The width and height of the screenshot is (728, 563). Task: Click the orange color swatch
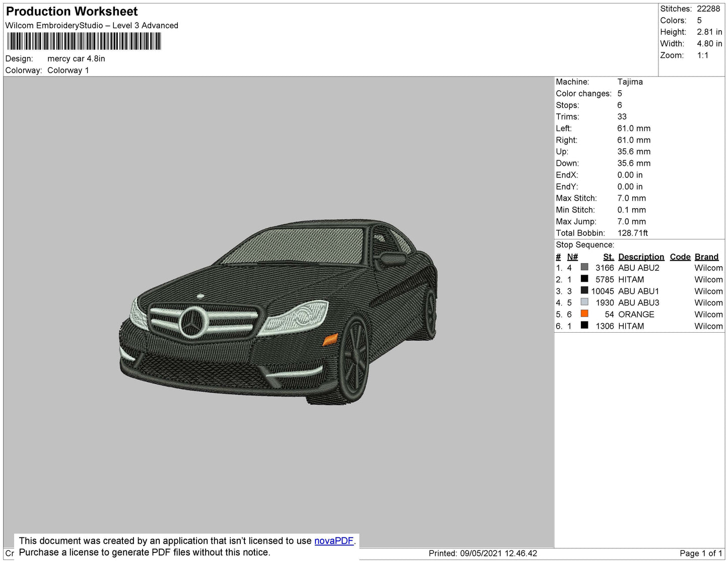(584, 314)
